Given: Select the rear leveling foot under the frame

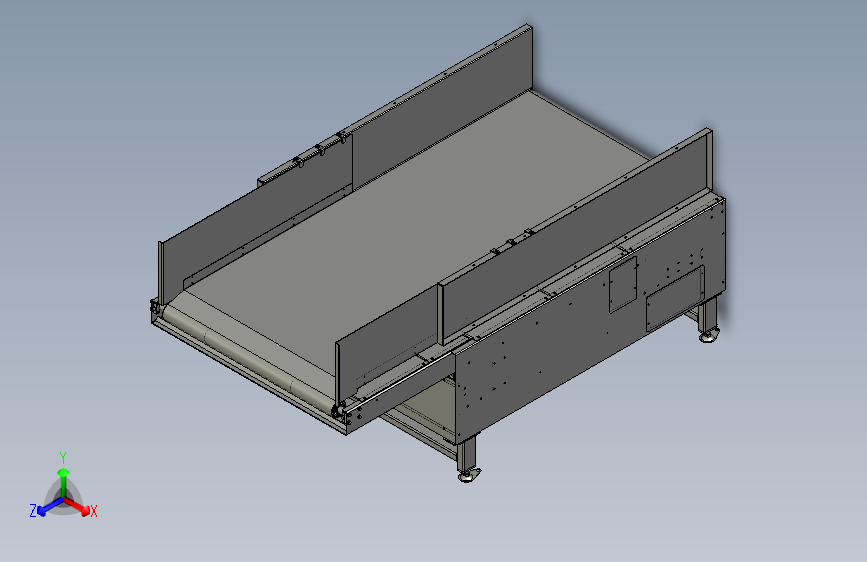Looking at the screenshot, I should pyautogui.click(x=708, y=335).
